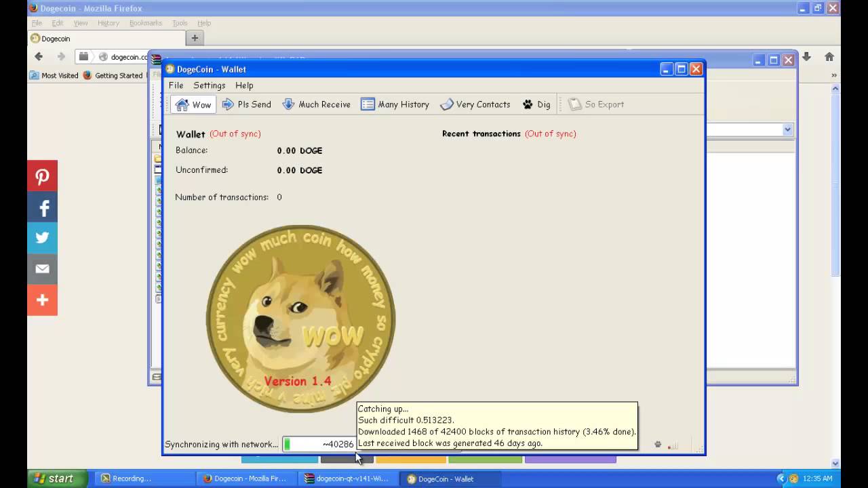Open the Help menu in DogeCoin Wallet
This screenshot has height=488, width=868.
coord(244,85)
